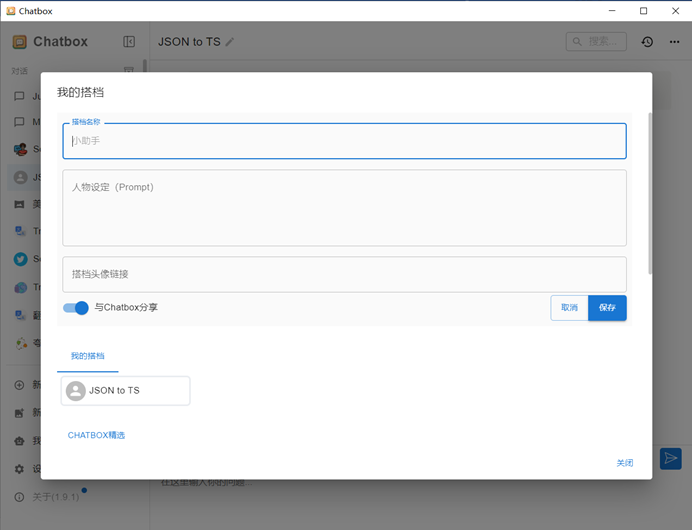Screen dimensions: 692x530
Task: Click the Twitter bird conversation icon
Action: coord(20,259)
